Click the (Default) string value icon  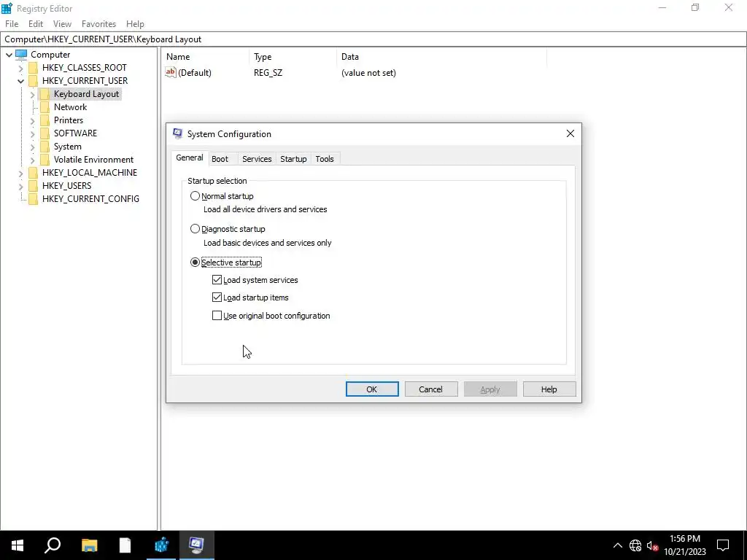pos(171,72)
